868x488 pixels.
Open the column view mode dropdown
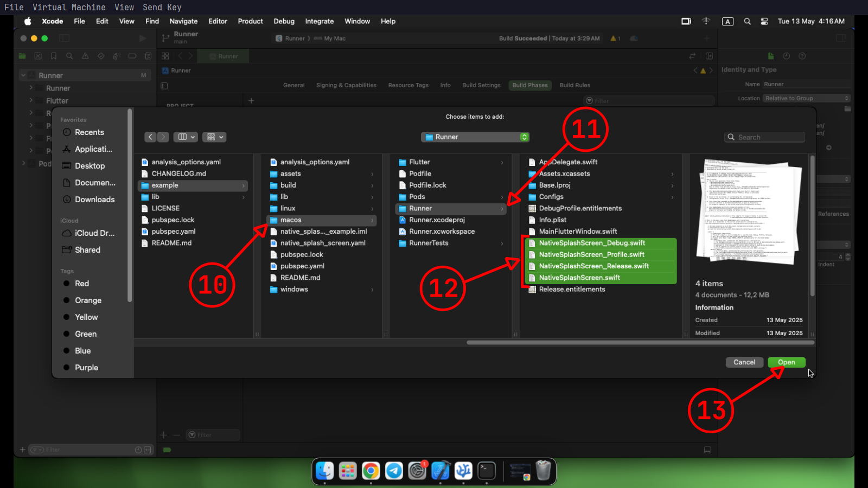coord(186,137)
